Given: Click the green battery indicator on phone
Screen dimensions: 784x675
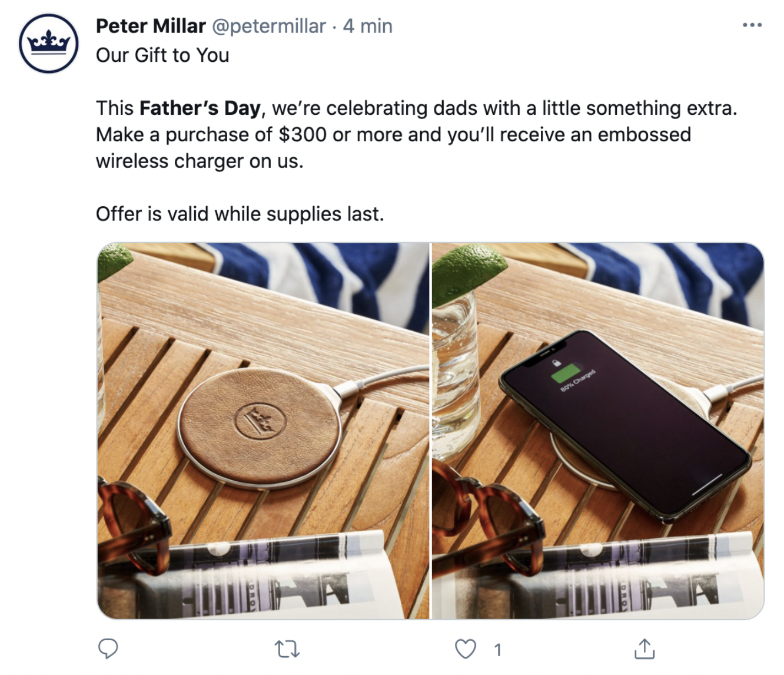Looking at the screenshot, I should click(565, 374).
